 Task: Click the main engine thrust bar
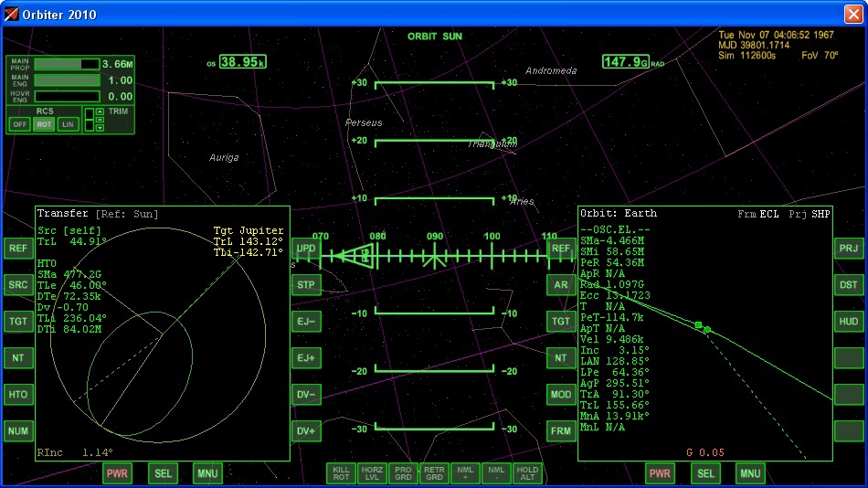tap(67, 80)
